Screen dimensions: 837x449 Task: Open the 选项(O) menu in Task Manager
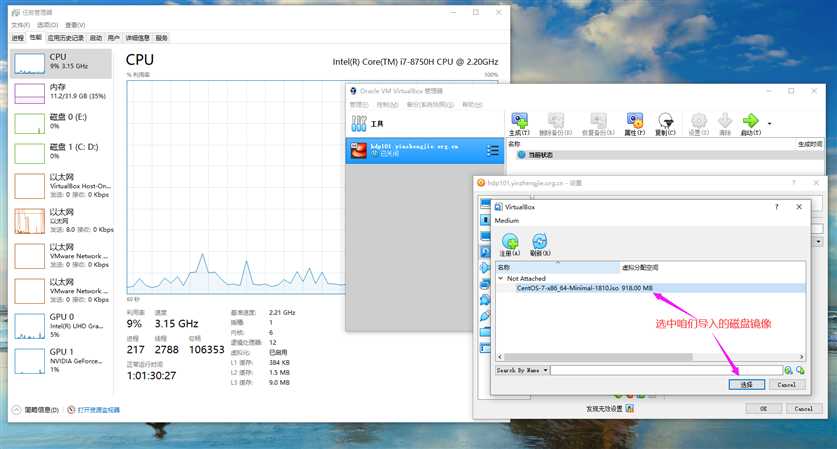click(x=47, y=25)
